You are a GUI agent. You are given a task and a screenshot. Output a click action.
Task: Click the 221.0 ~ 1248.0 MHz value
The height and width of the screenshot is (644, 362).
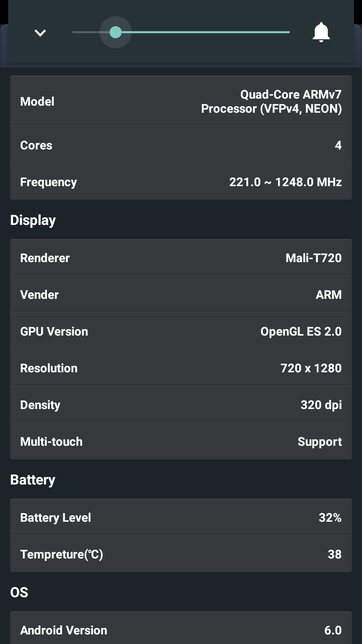[x=285, y=182]
